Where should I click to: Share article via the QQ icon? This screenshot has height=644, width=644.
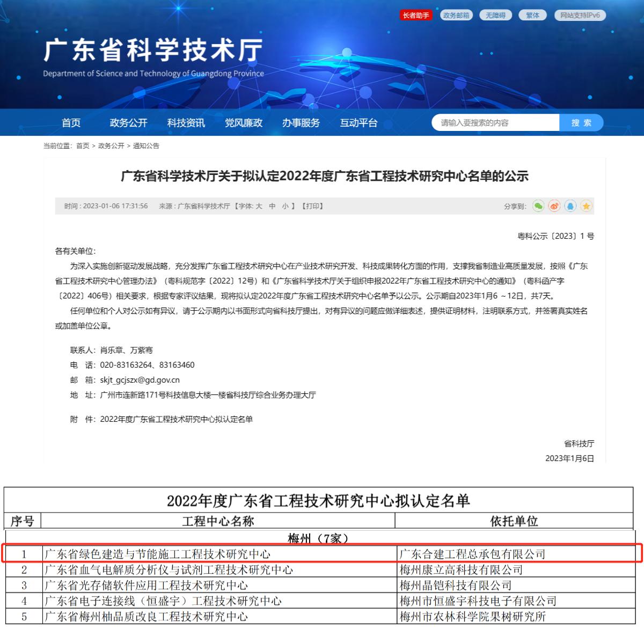[570, 206]
